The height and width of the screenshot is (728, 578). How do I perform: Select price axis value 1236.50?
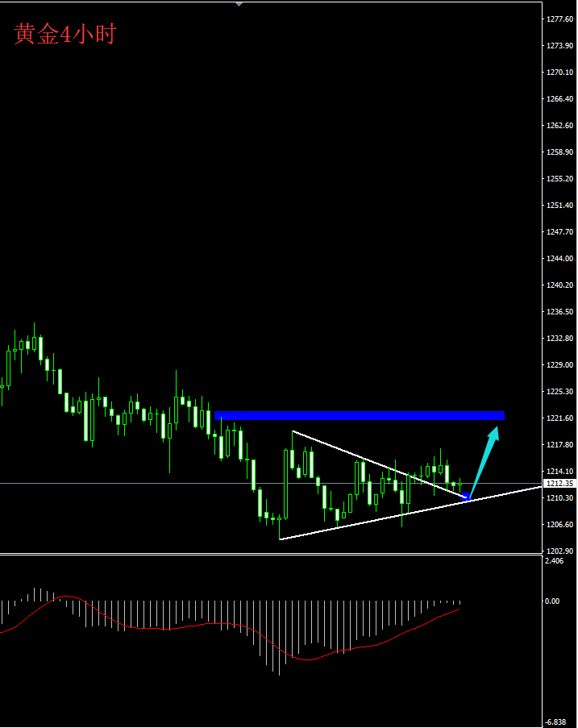(x=560, y=312)
